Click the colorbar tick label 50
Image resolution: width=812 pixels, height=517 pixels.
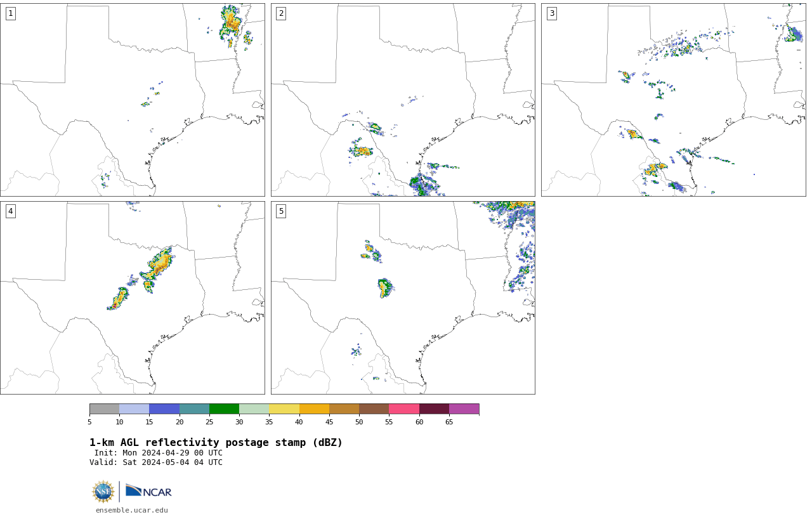coord(359,422)
